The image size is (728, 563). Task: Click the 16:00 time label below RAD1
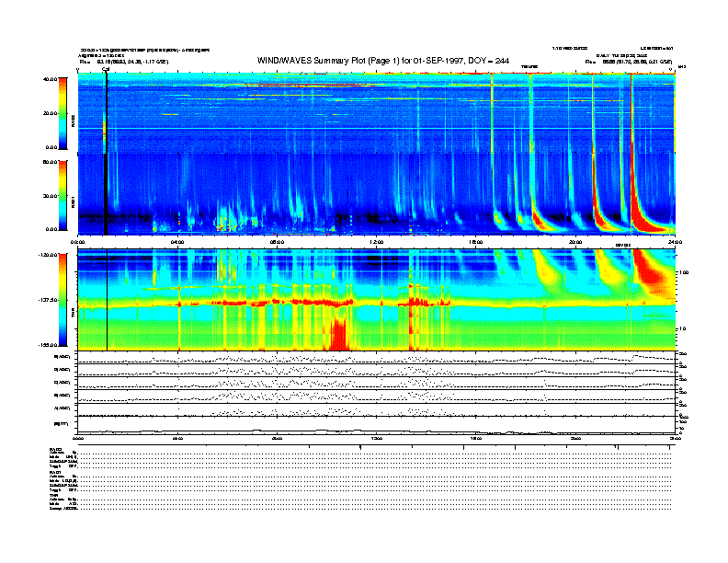click(x=476, y=242)
